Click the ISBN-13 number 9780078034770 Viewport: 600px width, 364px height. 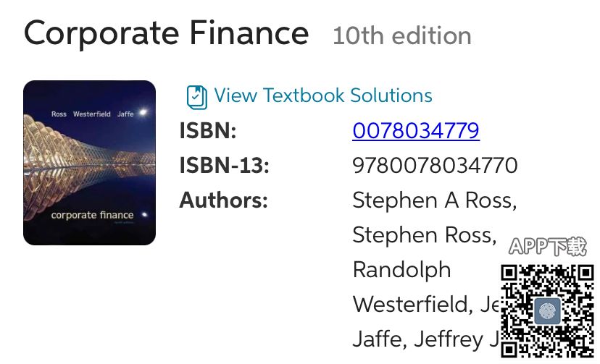pos(435,166)
